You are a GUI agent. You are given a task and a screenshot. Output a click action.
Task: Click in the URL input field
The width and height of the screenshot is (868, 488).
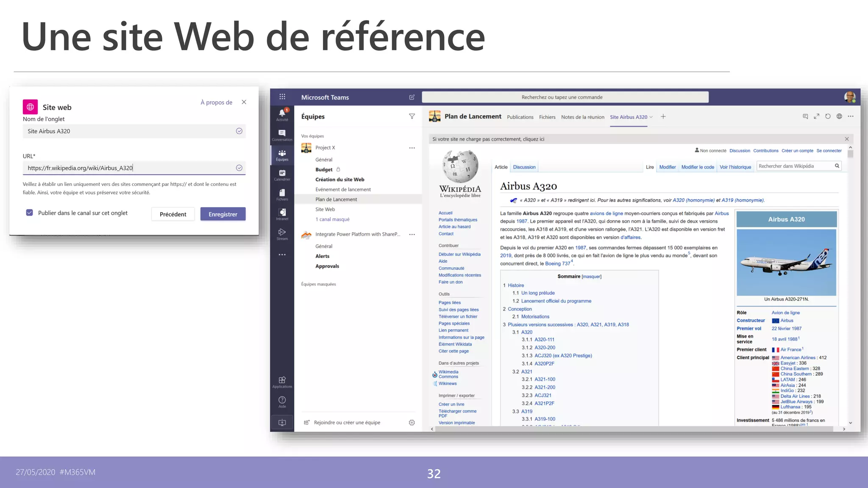[x=134, y=168]
